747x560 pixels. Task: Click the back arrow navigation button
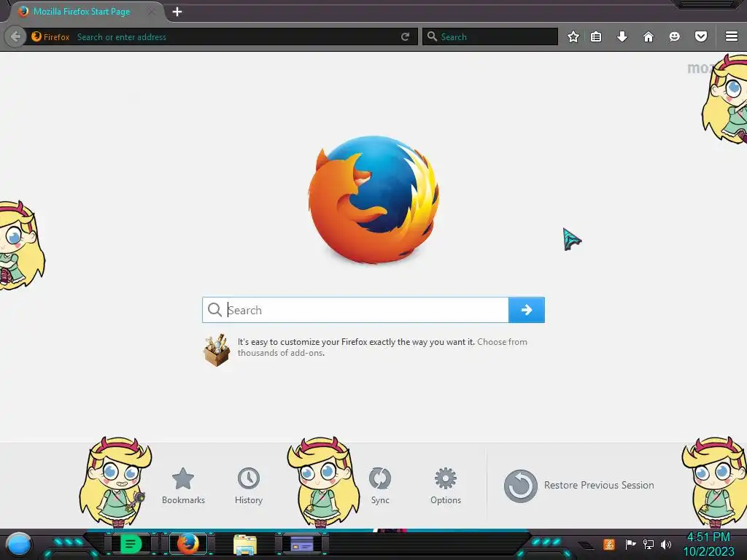[15, 36]
